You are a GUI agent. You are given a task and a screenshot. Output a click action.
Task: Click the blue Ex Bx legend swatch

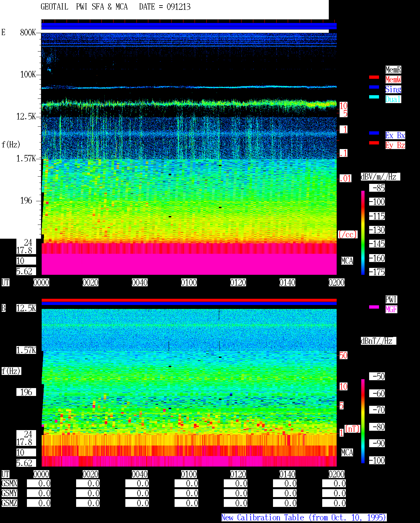pos(374,133)
